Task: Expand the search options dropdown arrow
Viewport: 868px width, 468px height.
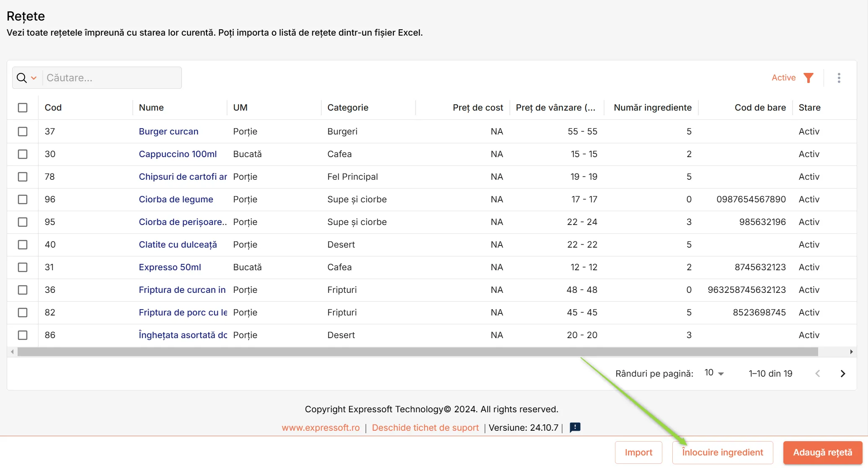Action: 34,78
